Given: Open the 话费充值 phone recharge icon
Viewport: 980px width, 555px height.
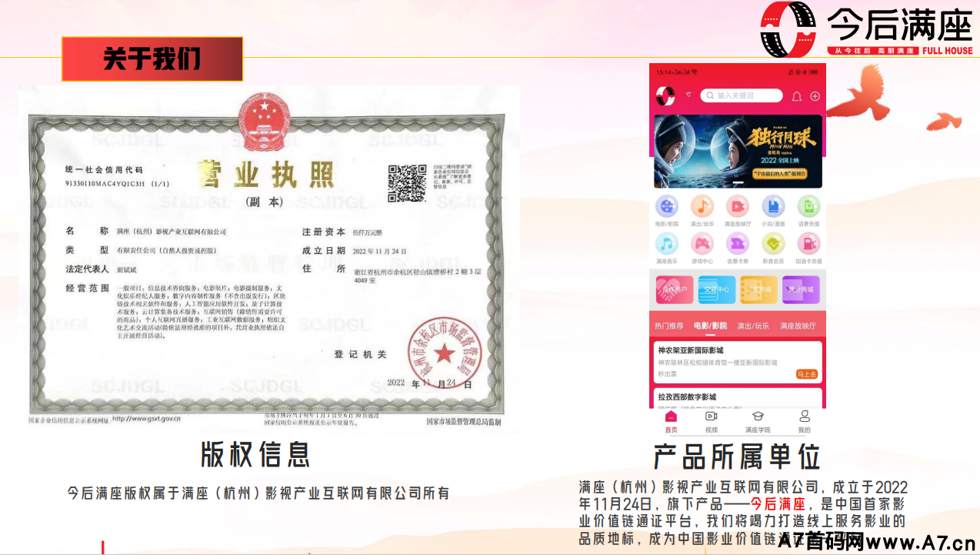Looking at the screenshot, I should point(808,206).
